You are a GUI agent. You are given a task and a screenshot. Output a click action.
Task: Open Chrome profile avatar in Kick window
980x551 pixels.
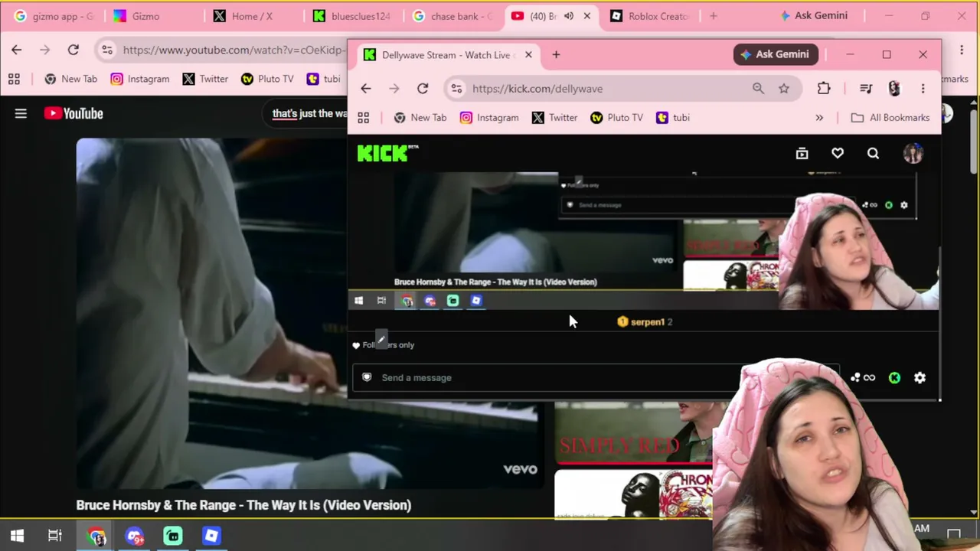894,89
